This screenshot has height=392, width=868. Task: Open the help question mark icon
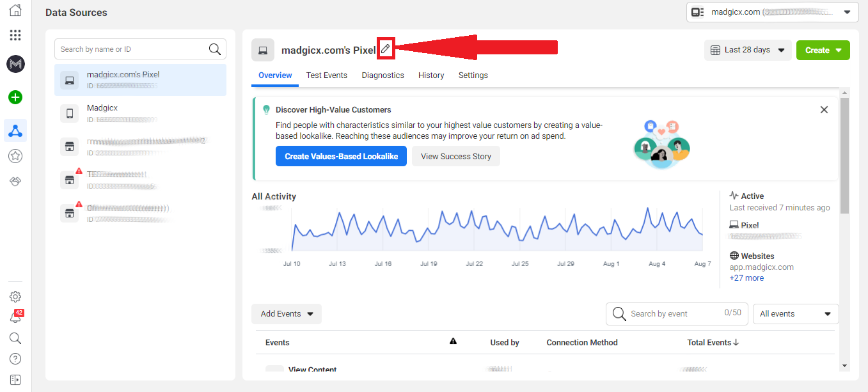[x=15, y=359]
